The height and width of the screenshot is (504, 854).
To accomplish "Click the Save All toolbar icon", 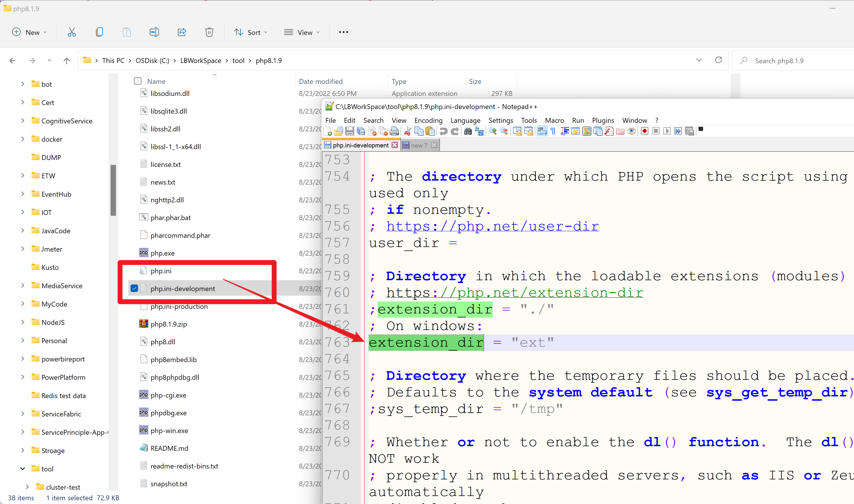I will (x=361, y=131).
